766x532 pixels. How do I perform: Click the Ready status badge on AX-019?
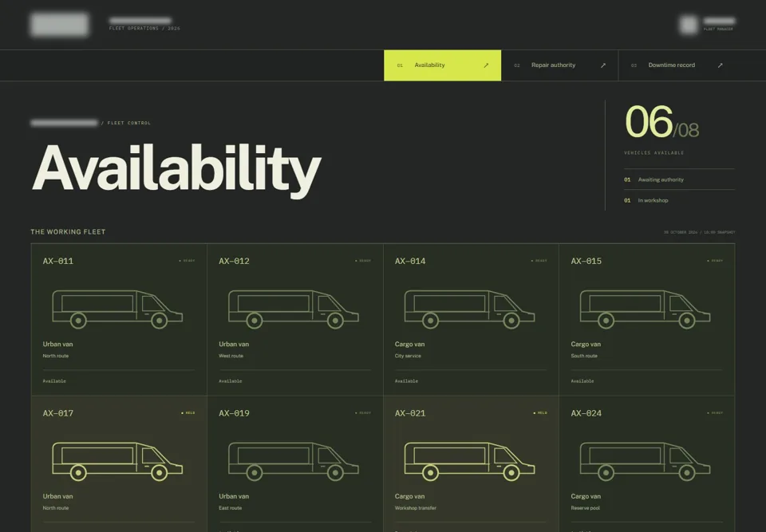point(363,413)
